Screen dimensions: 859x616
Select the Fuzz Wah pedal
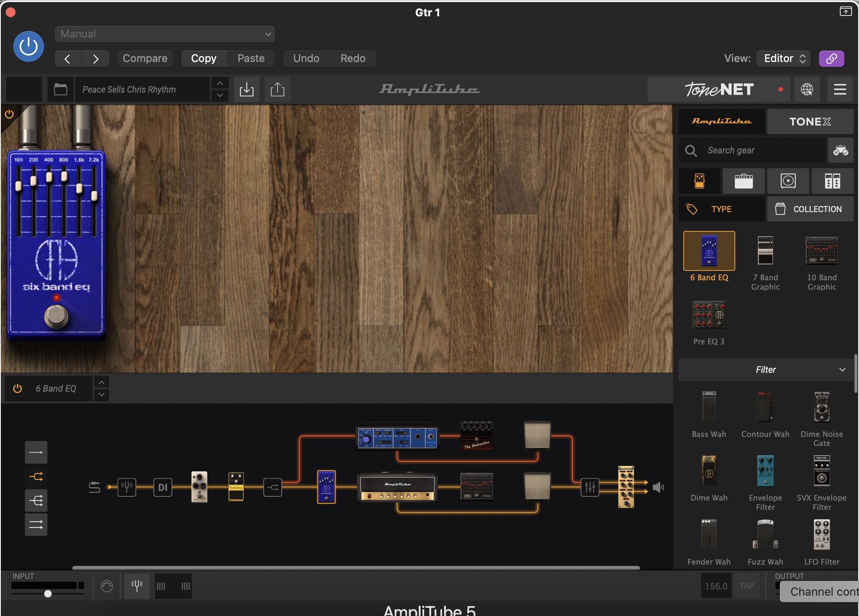point(766,534)
